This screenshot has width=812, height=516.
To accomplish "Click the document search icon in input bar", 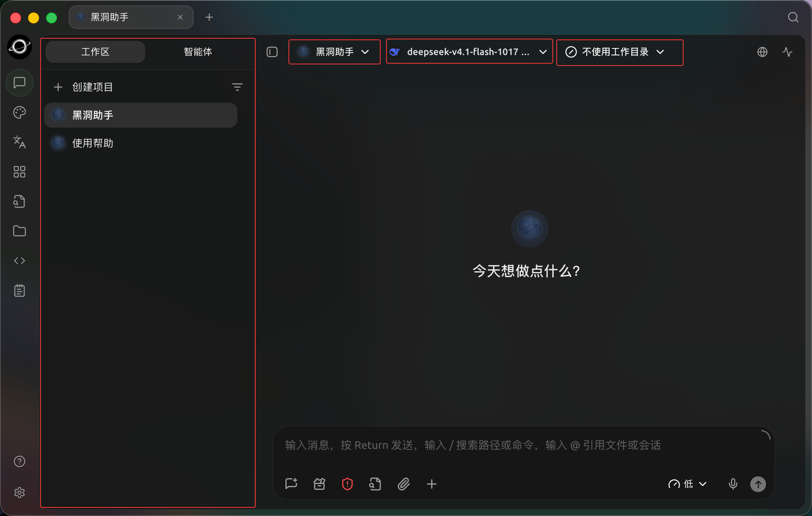I will (x=375, y=484).
